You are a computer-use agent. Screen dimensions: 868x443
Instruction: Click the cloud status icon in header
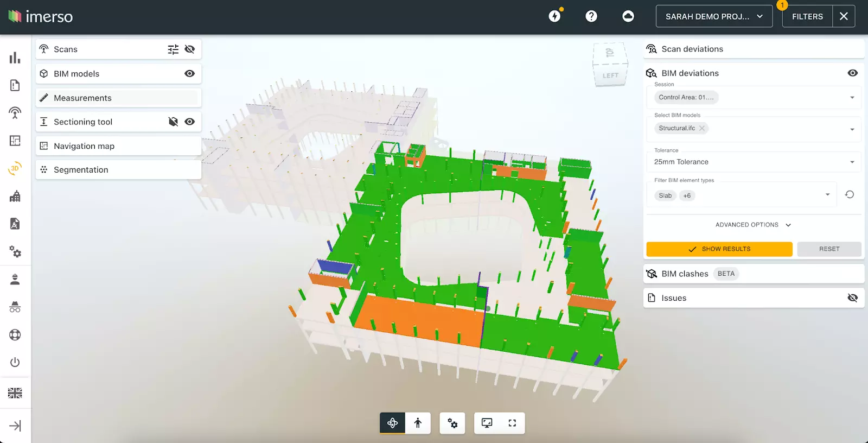tap(628, 16)
